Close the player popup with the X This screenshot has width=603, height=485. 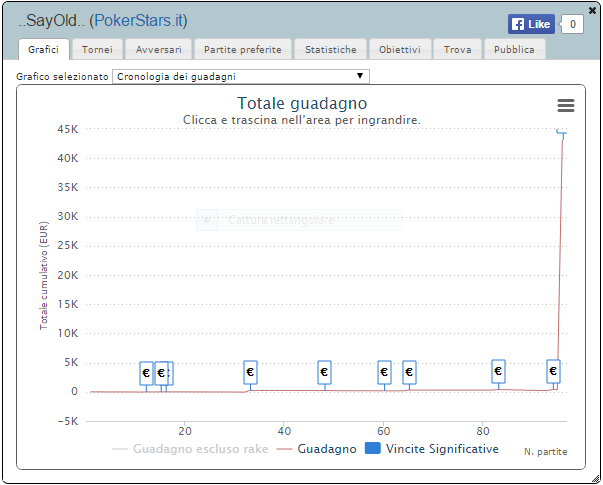pos(593,10)
